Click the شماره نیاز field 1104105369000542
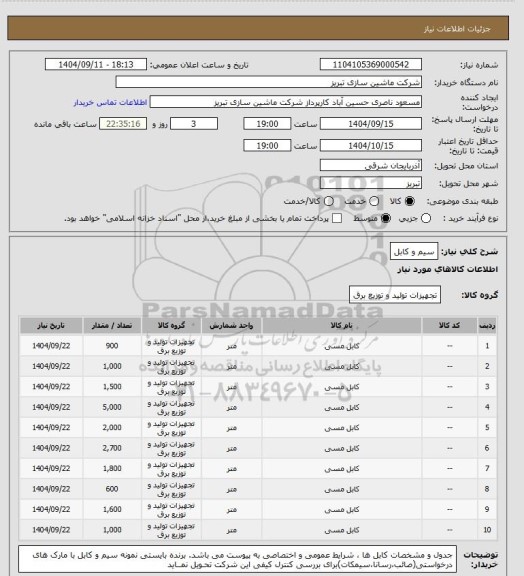Image resolution: width=524 pixels, height=576 pixels. click(371, 64)
